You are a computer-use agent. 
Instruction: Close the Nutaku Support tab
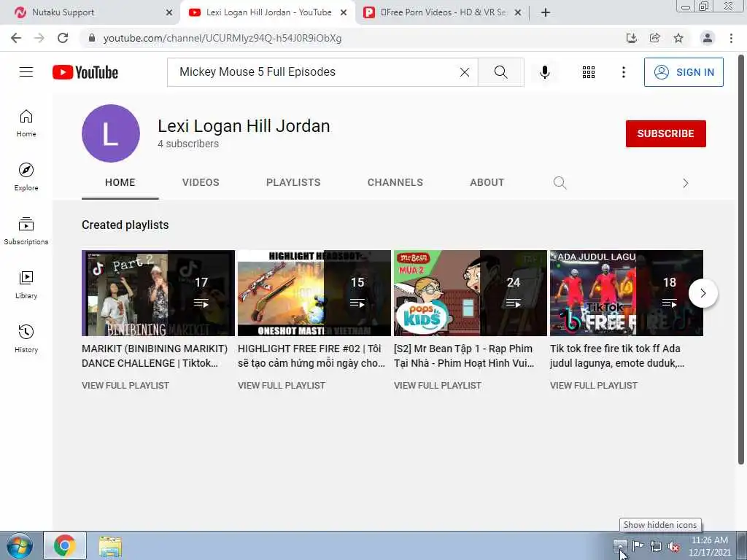point(169,12)
